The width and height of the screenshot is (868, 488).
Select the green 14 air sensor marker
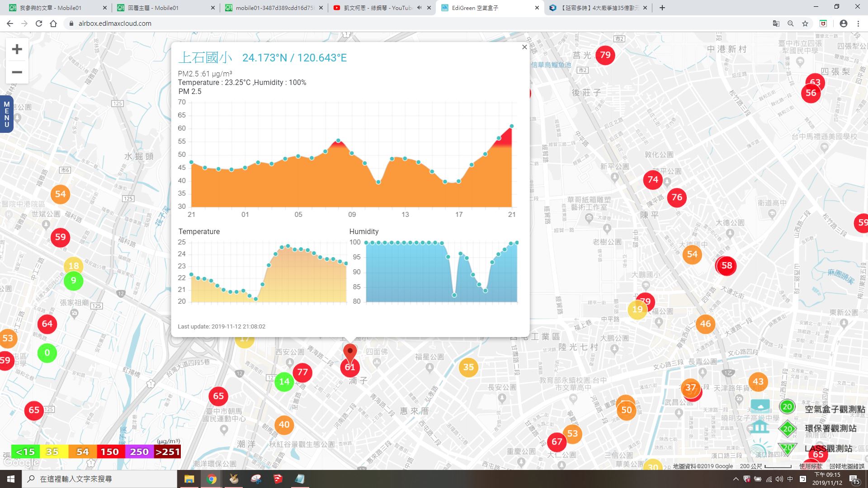point(284,382)
